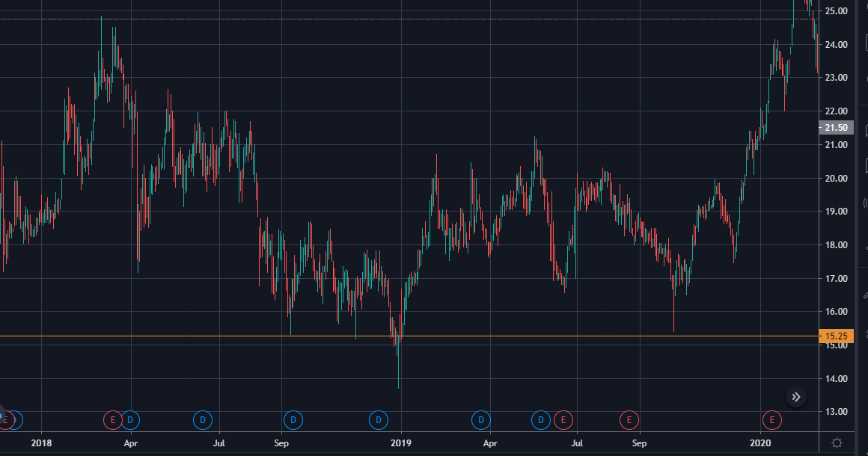Open dividend D marker just before 2019
Viewport: 868px width, 456px height.
[x=379, y=420]
